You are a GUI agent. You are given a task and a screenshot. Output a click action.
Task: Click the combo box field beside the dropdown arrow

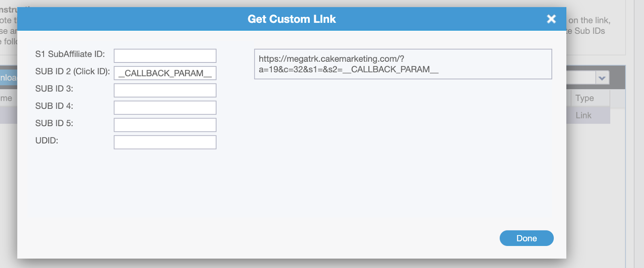tap(581, 78)
